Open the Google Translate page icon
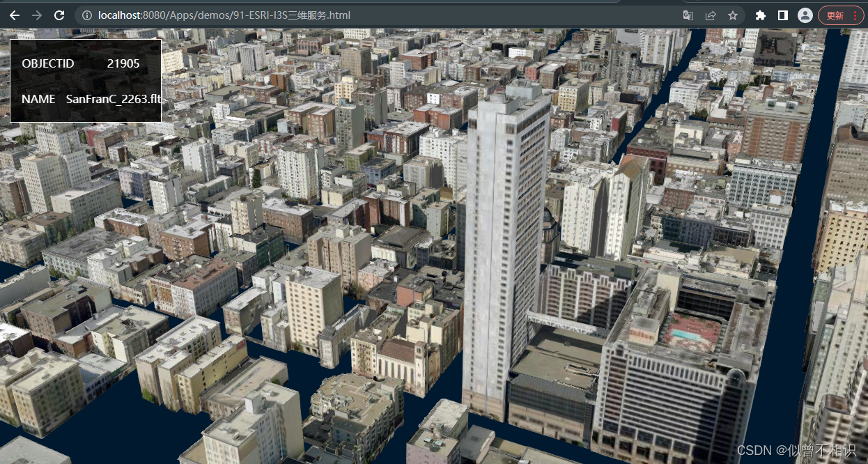Screen dimensions: 868x464 click(x=687, y=15)
